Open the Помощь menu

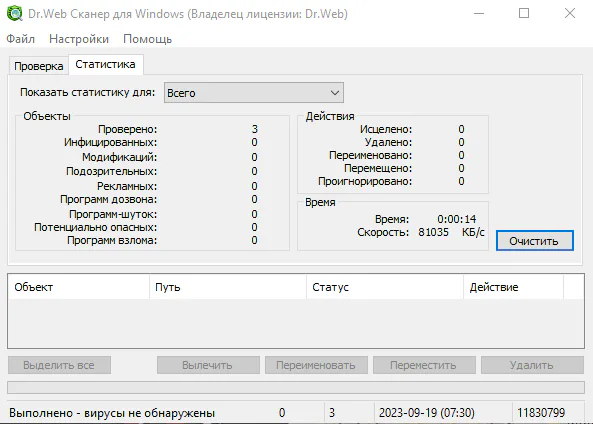coord(147,39)
